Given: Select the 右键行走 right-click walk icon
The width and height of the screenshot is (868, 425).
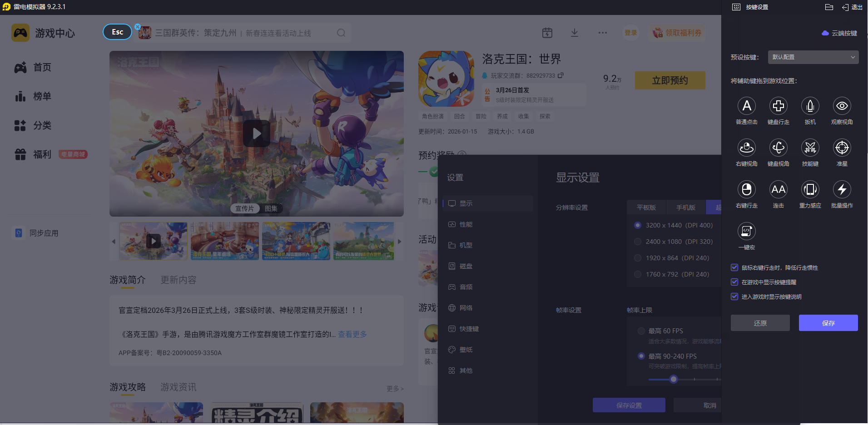Looking at the screenshot, I should tap(747, 189).
